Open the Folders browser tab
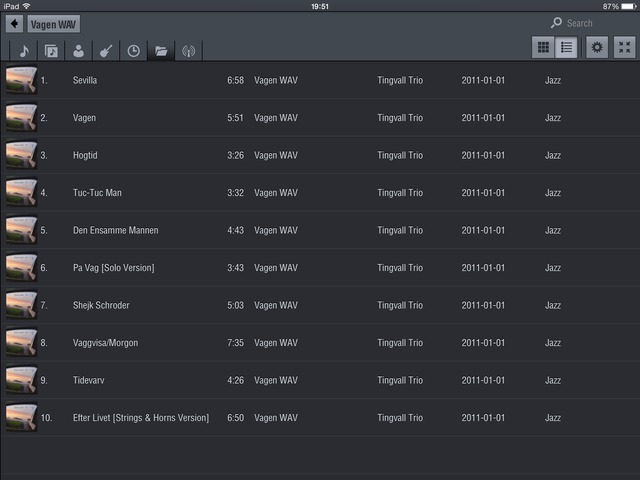Screen dimensions: 640x480 pyautogui.click(x=160, y=50)
